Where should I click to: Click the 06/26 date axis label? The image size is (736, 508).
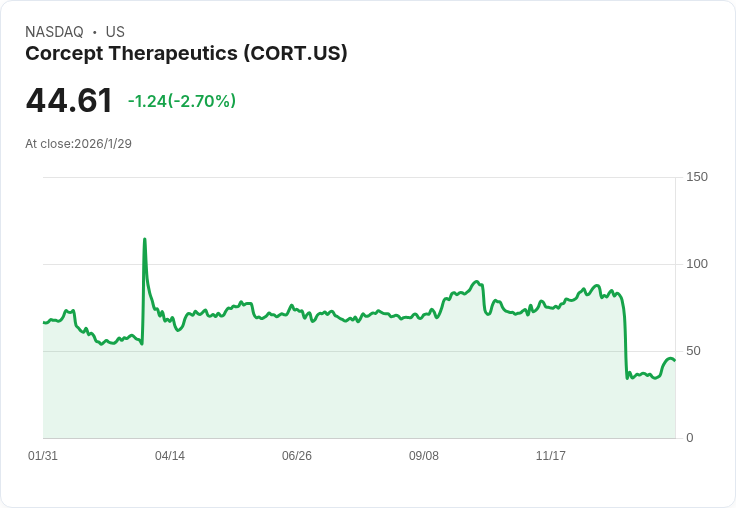(297, 455)
